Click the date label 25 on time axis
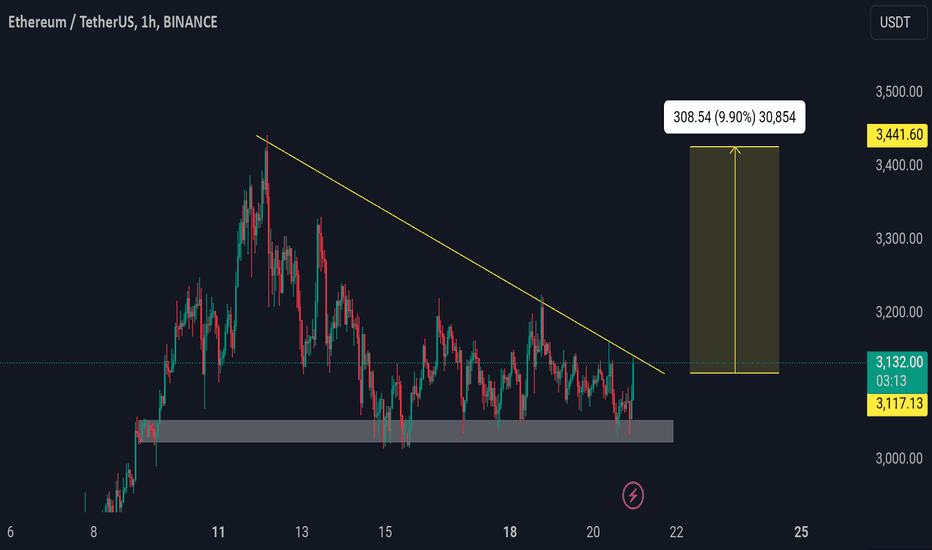The height and width of the screenshot is (550, 932). 801,532
